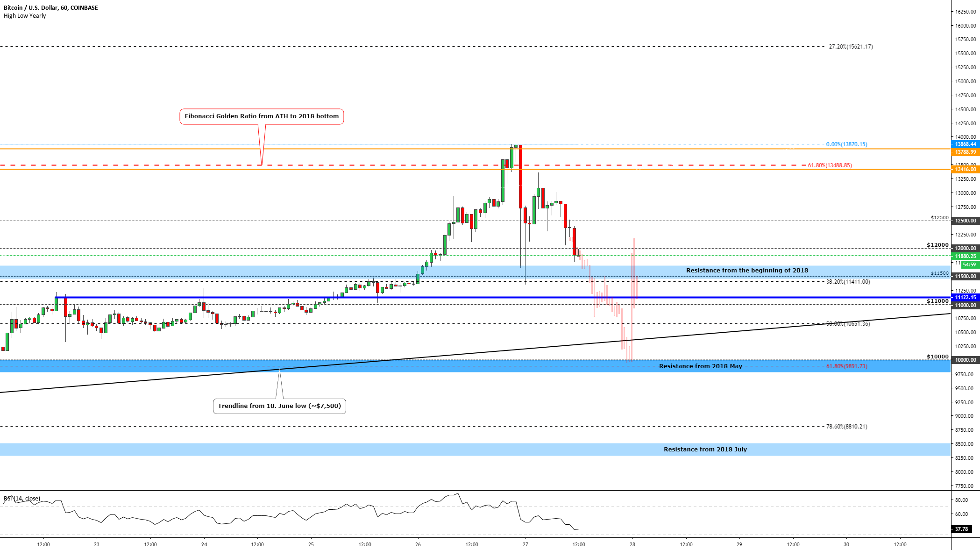This screenshot has height=550, width=980.
Task: Select the orange 13788.99 price tag
Action: [965, 152]
